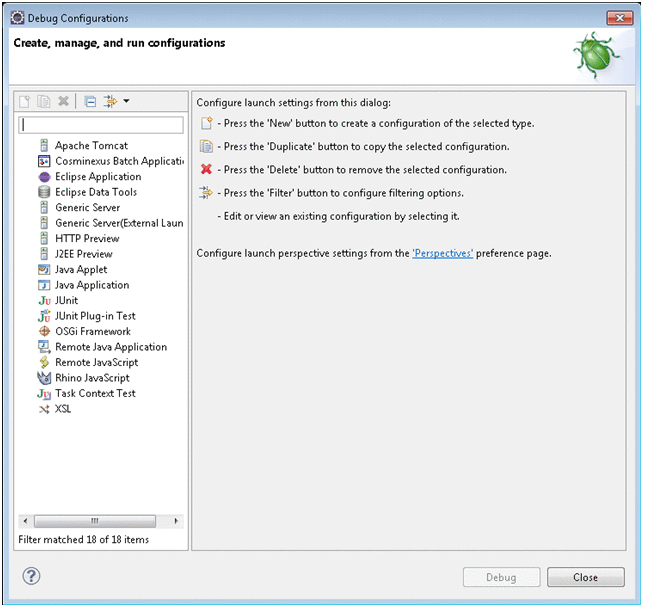645x609 pixels.
Task: Click the Cosminexus Batch Application icon
Action: pos(44,161)
